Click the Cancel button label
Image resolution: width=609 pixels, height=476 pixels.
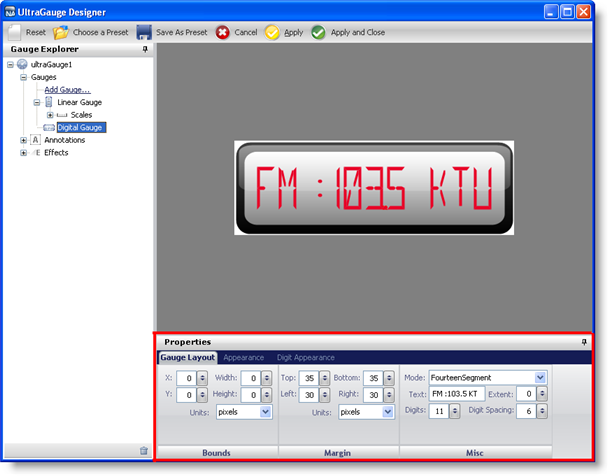click(x=246, y=32)
